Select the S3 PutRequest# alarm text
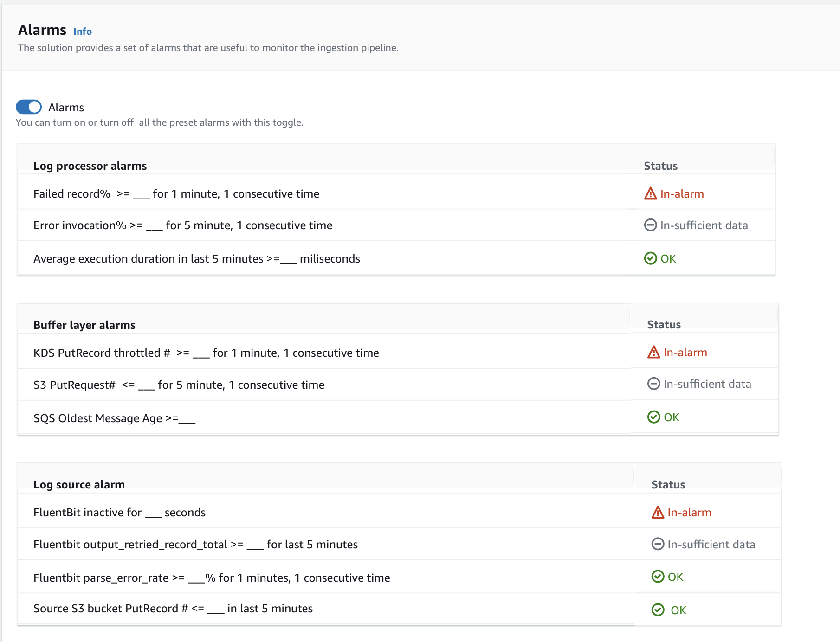The height and width of the screenshot is (642, 840). pyautogui.click(x=179, y=385)
